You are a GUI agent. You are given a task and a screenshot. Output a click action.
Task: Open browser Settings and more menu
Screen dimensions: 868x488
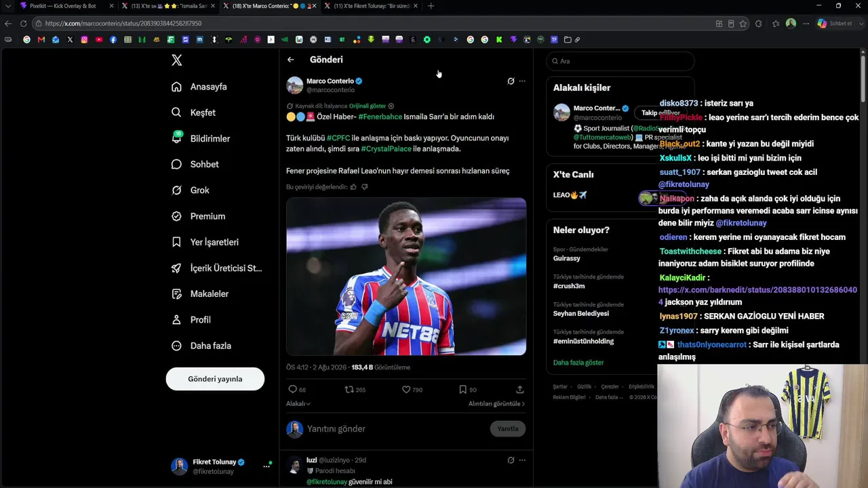806,24
